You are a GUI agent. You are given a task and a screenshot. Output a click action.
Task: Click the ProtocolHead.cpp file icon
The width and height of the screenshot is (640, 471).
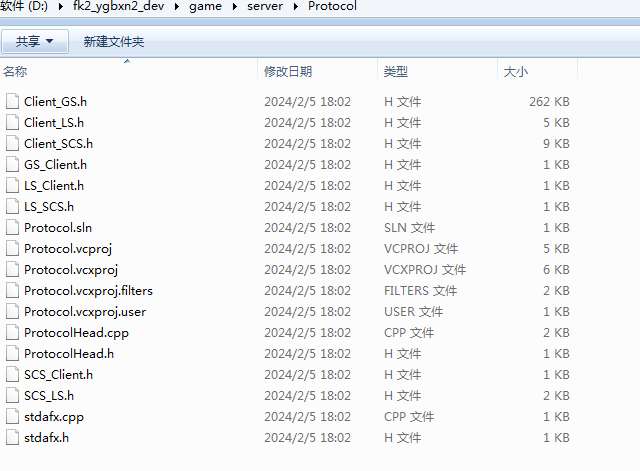[12, 332]
